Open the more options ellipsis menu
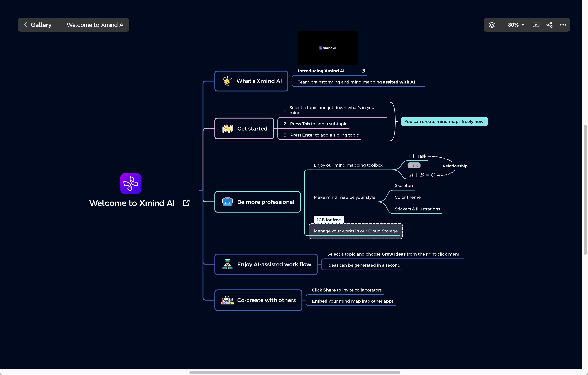Screen dimensions: 588x375 tap(563, 25)
